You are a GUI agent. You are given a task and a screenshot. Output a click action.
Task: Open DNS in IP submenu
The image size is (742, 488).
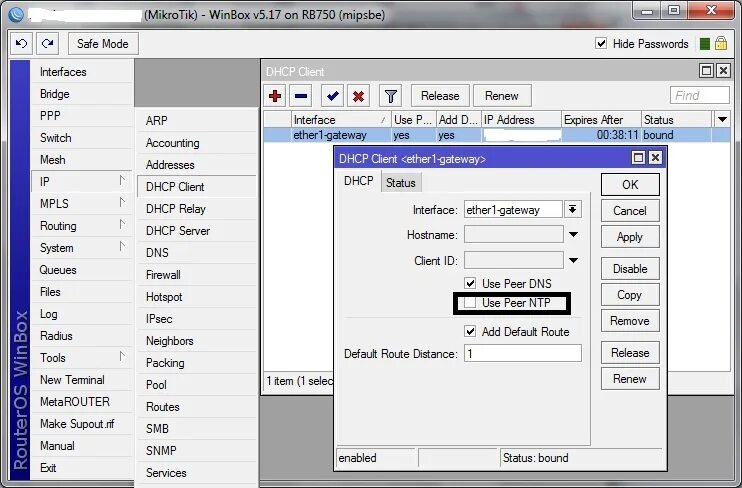point(196,253)
